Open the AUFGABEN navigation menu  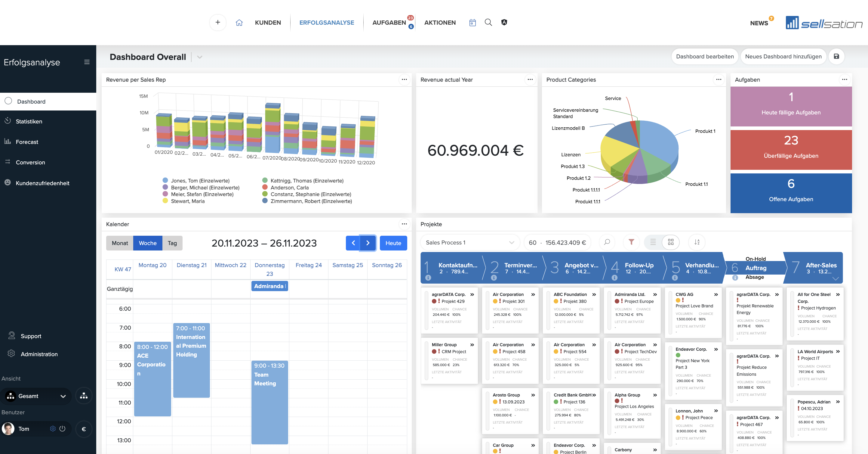click(389, 23)
